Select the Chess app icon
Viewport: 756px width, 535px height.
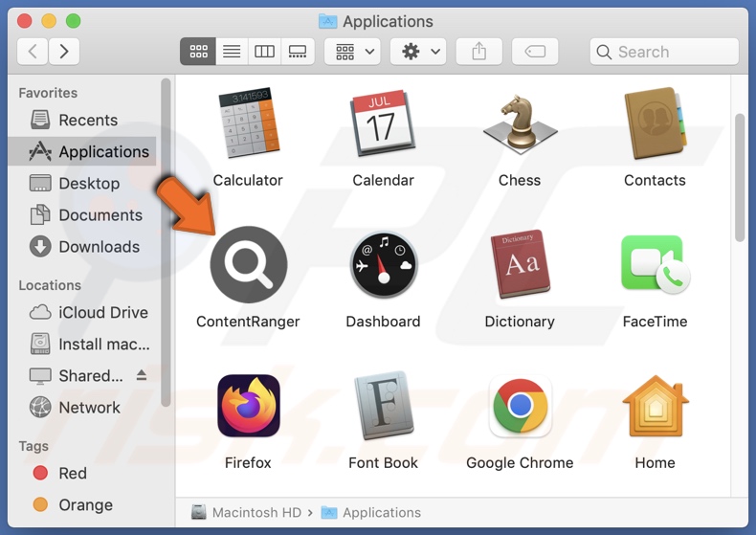[520, 123]
